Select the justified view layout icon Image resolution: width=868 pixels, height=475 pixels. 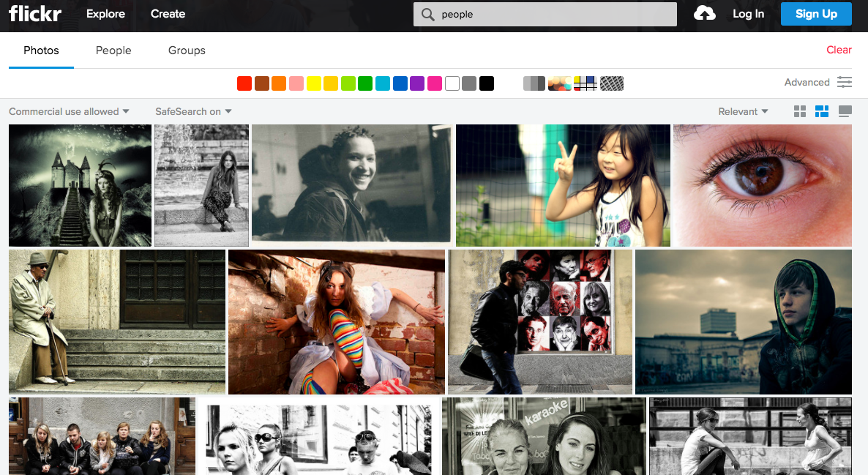point(821,111)
